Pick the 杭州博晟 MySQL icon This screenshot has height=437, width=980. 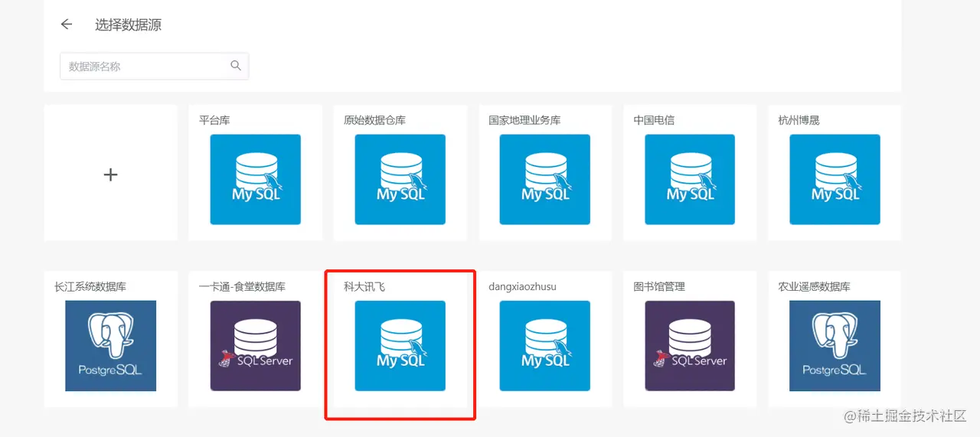(835, 180)
